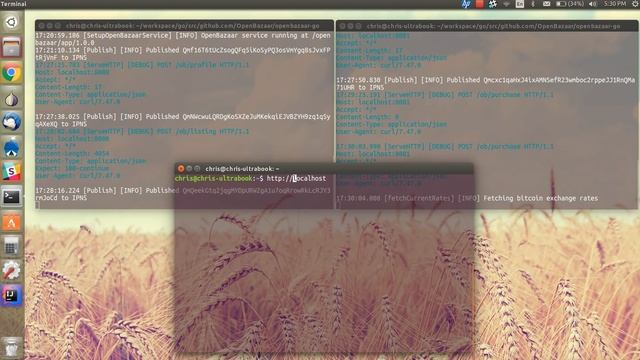640x360 pixels.
Task: Open the sound volume indicator
Action: (593, 4)
